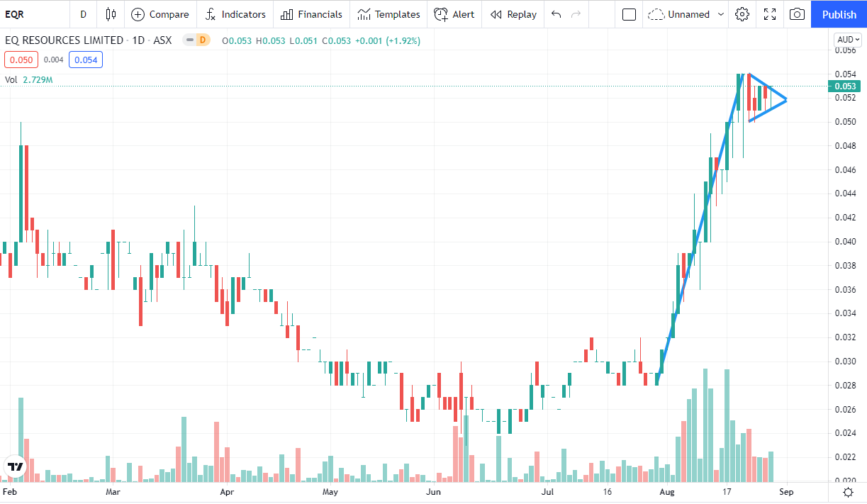
Task: Change the D time interval
Action: coord(84,14)
